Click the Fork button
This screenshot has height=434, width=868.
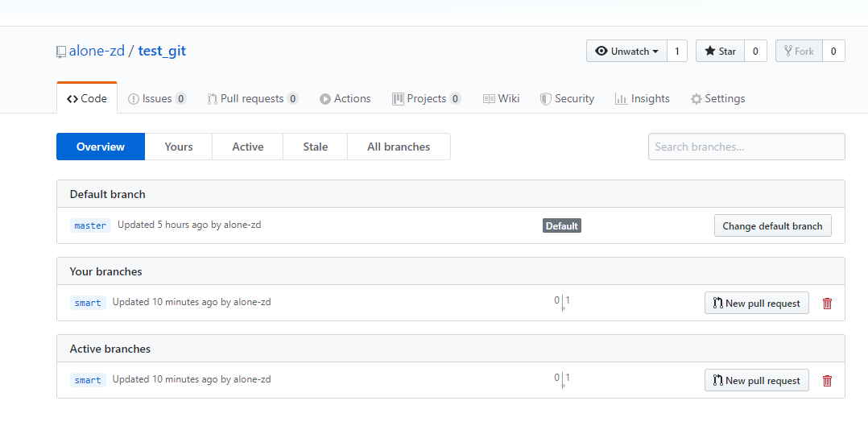pyautogui.click(x=800, y=51)
